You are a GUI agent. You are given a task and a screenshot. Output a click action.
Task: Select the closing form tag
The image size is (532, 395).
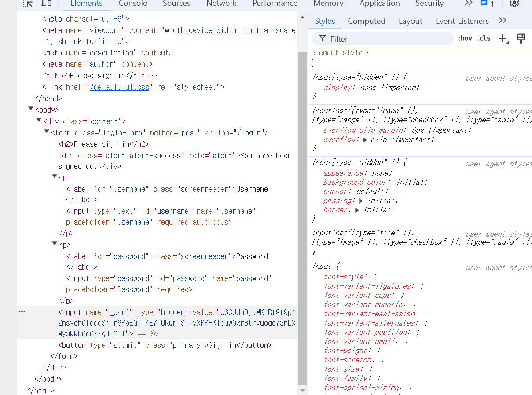tap(64, 356)
